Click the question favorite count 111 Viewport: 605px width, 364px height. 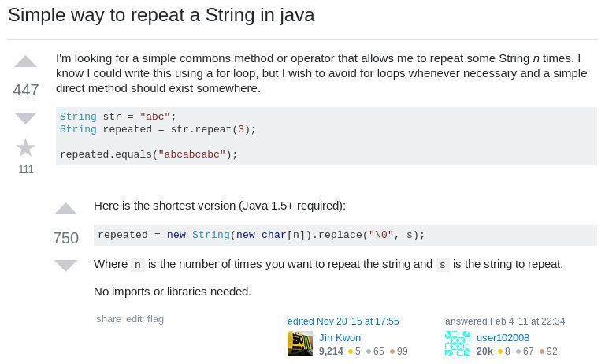point(26,169)
